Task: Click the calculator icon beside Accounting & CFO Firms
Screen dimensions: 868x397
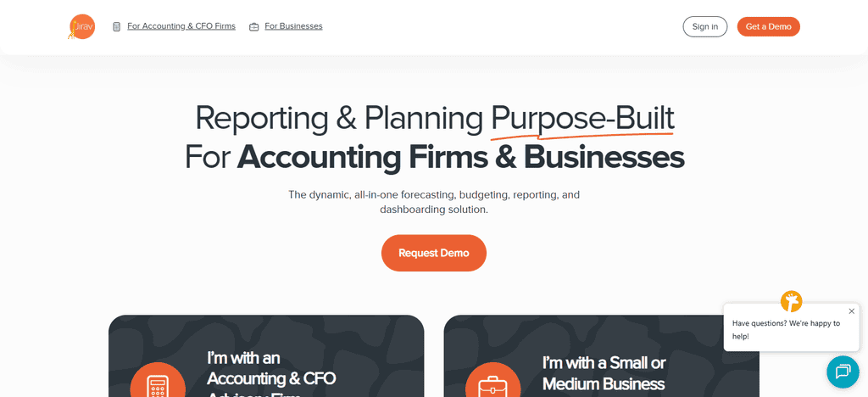Action: coord(116,26)
